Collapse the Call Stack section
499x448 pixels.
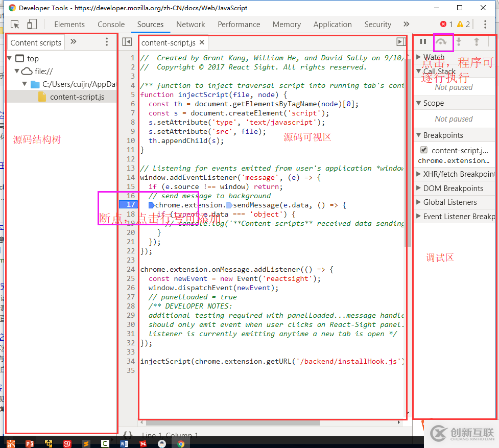(418, 71)
